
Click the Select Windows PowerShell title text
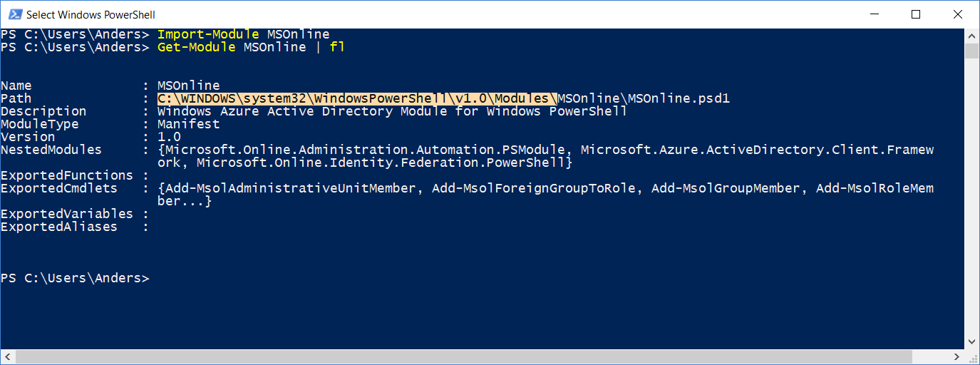click(91, 14)
